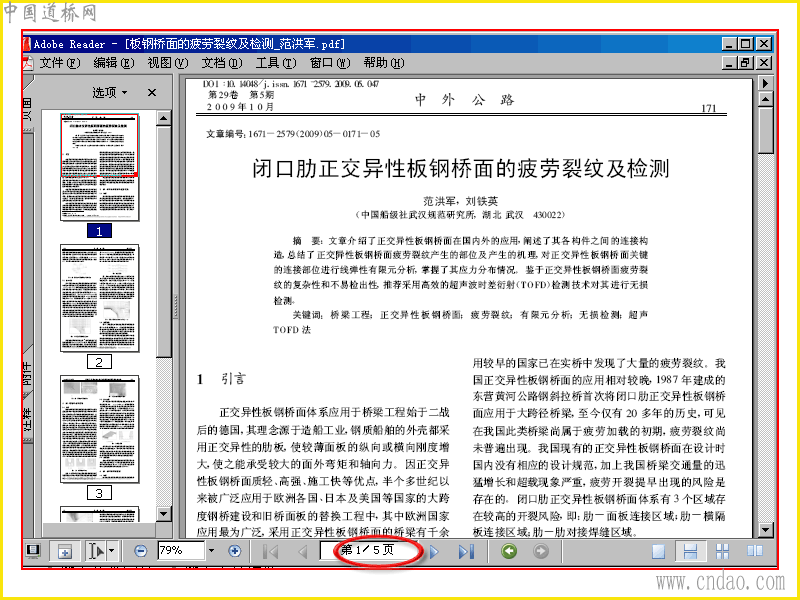
Task: Open the 帮助 (H) menu
Action: tap(384, 63)
